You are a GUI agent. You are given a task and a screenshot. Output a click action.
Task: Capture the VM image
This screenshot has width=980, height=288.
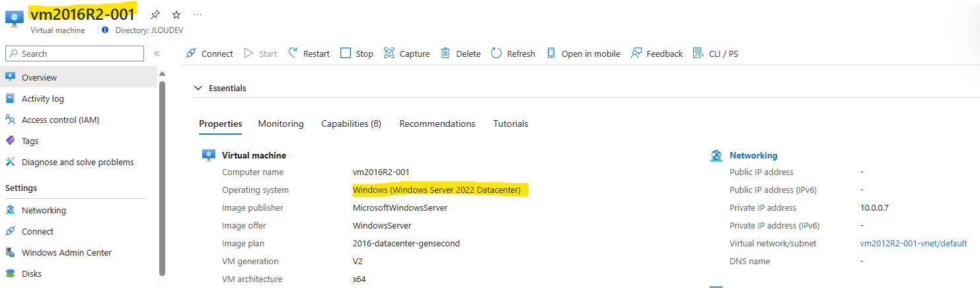(x=406, y=54)
